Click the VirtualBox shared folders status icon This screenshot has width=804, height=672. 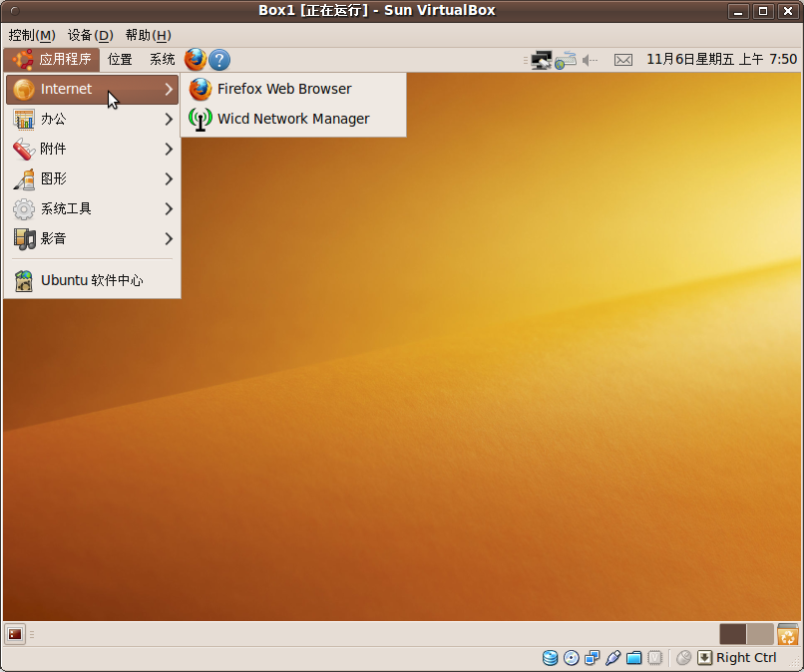coord(634,658)
